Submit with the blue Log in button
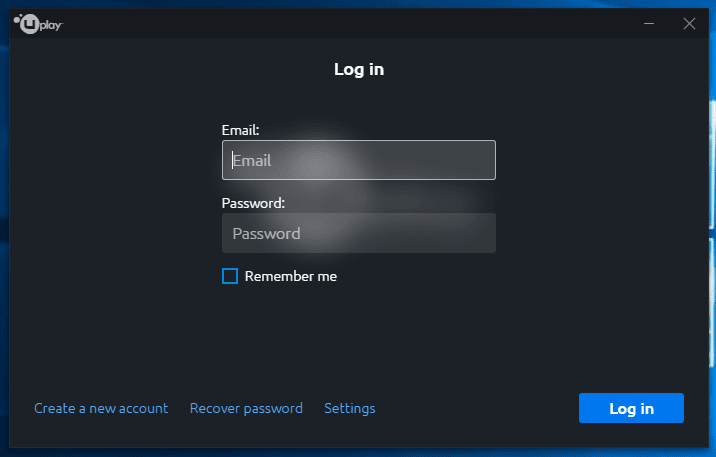The width and height of the screenshot is (716, 457). click(631, 408)
